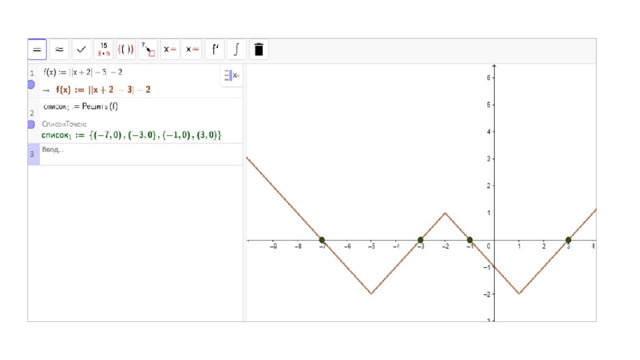Image resolution: width=640 pixels, height=360 pixels.
Task: Click the Delete trash can tool
Action: point(259,50)
